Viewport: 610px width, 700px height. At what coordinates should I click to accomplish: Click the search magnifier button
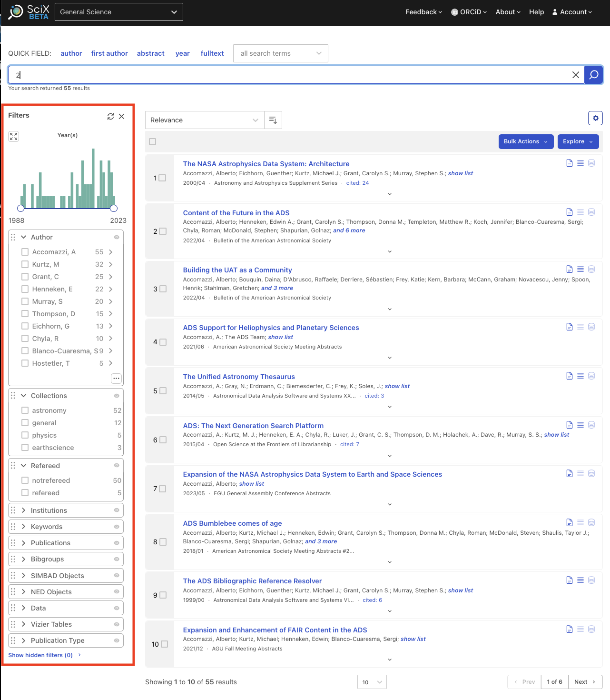click(593, 75)
